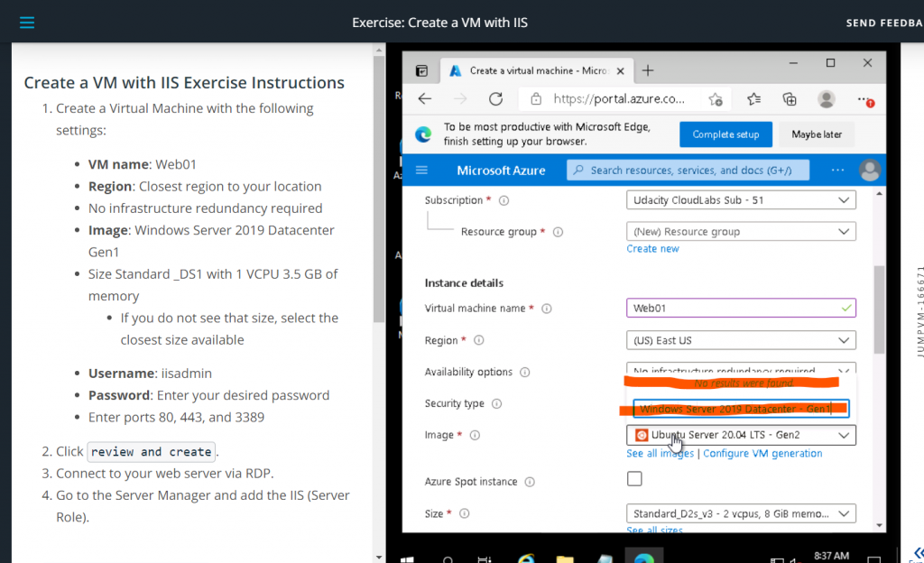The height and width of the screenshot is (563, 924).
Task: Click the 'VM name: Web01' instruction line
Action: (x=142, y=164)
